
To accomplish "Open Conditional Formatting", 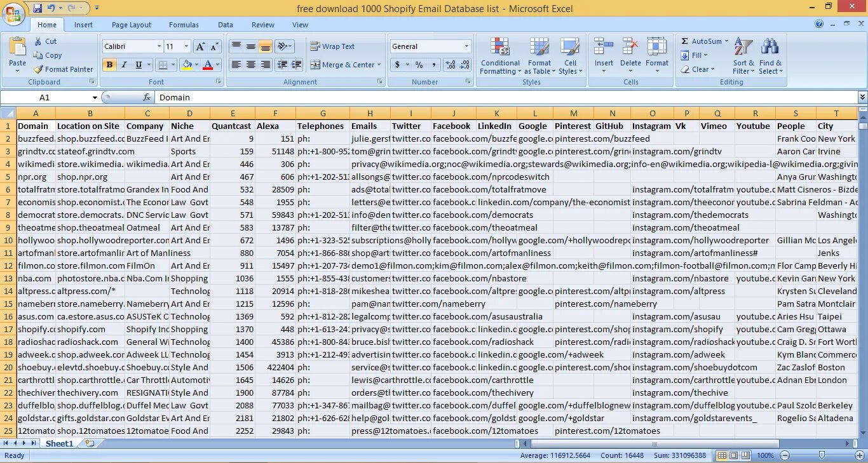I will click(x=500, y=56).
